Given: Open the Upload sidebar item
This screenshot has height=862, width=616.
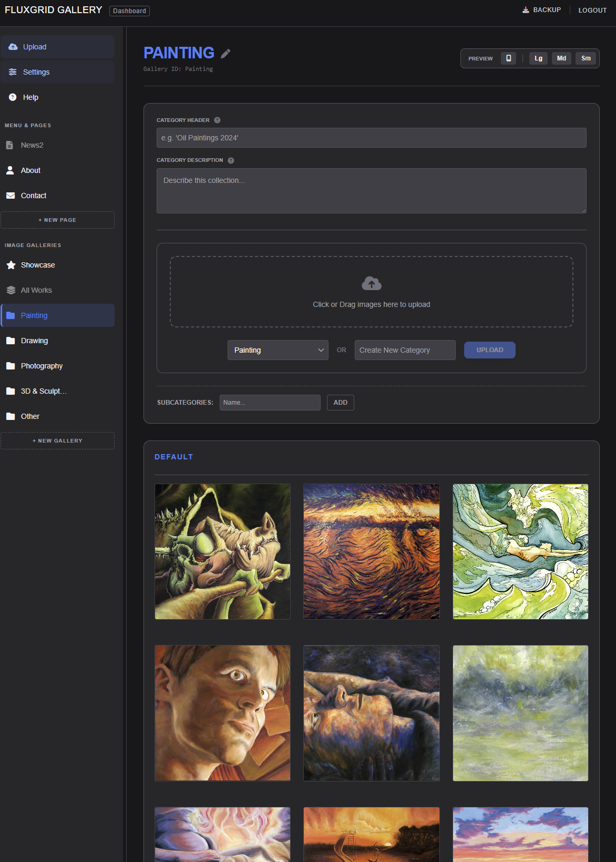Looking at the screenshot, I should click(x=57, y=47).
